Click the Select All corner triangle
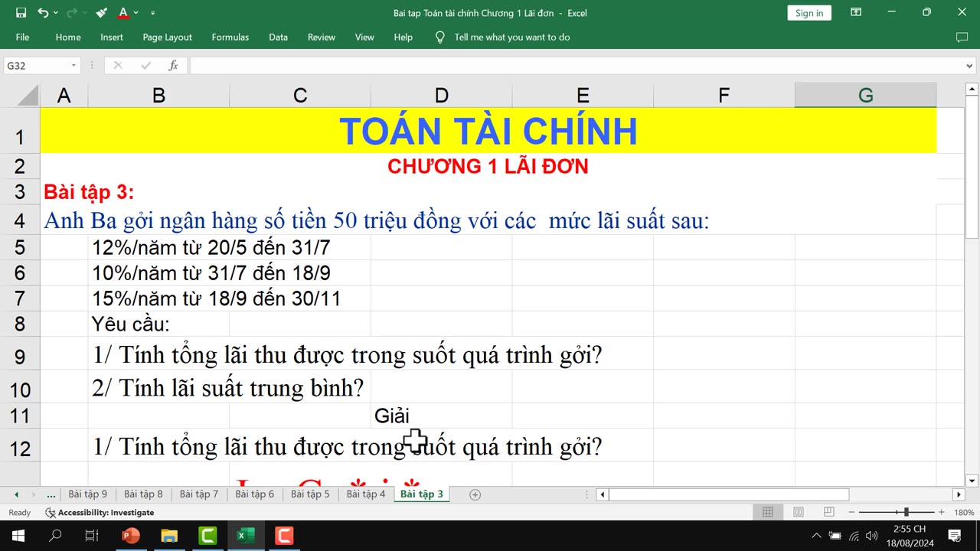The width and height of the screenshot is (980, 551). pos(27,96)
